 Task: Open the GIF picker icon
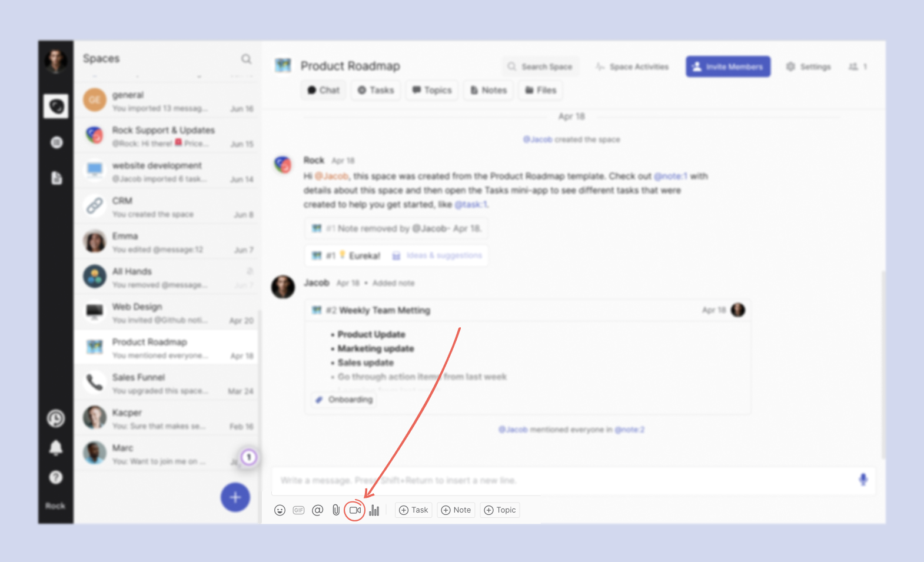[x=299, y=510]
